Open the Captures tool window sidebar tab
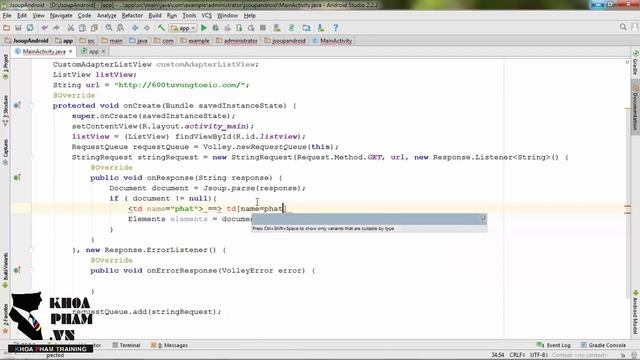This screenshot has height=360, width=640. pos(5,152)
